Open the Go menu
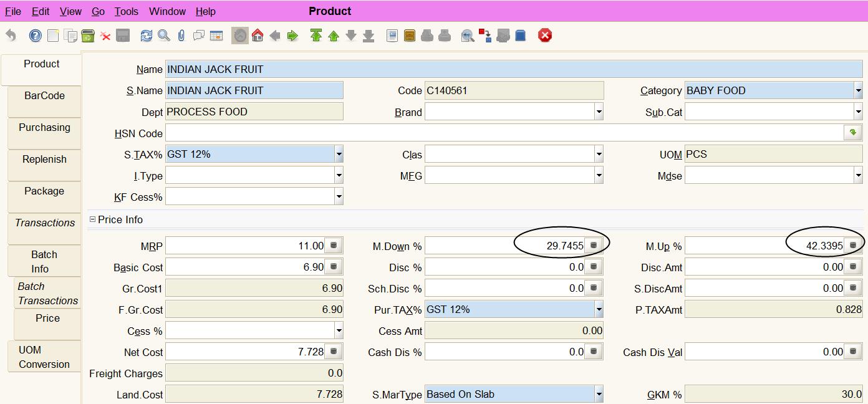Screen dimensions: 868x404 coord(98,11)
